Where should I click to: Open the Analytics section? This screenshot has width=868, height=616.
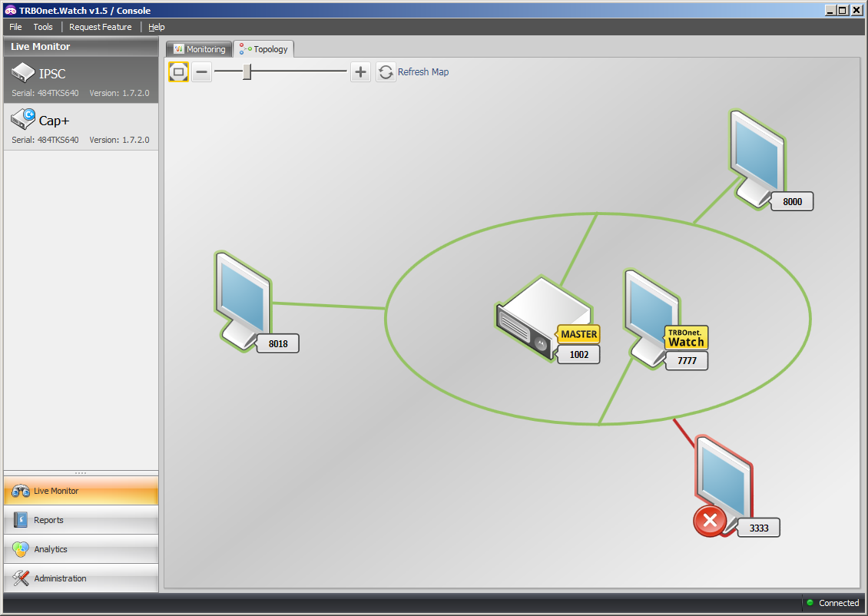pos(81,549)
